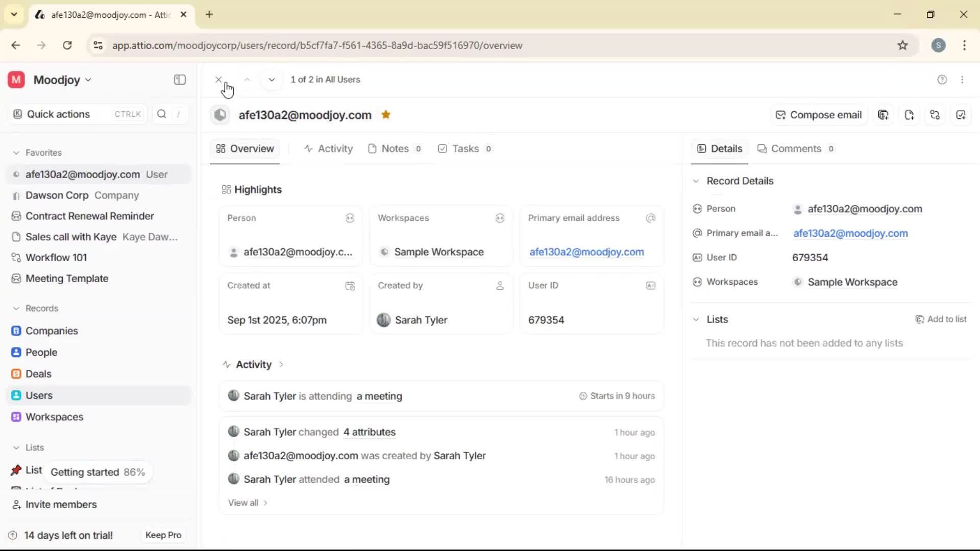The width and height of the screenshot is (980, 551).
Task: Click the search magnifier in Quick actions
Action: click(x=162, y=114)
